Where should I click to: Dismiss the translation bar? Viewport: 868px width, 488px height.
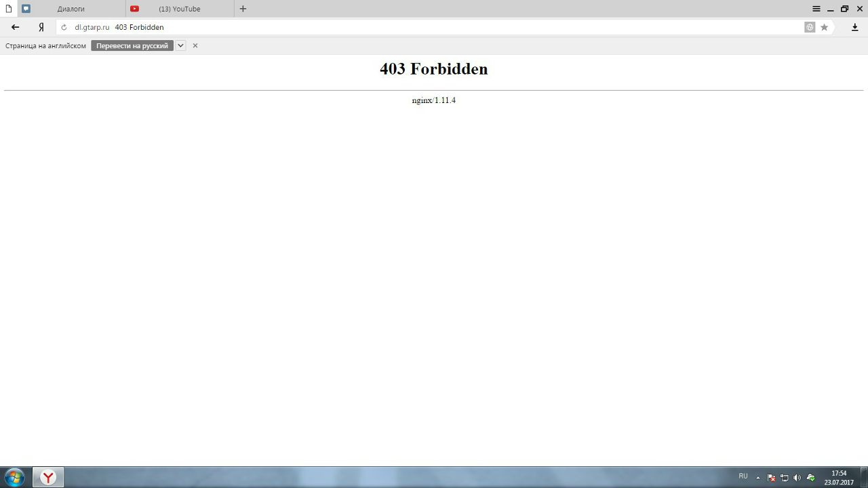pyautogui.click(x=195, y=45)
